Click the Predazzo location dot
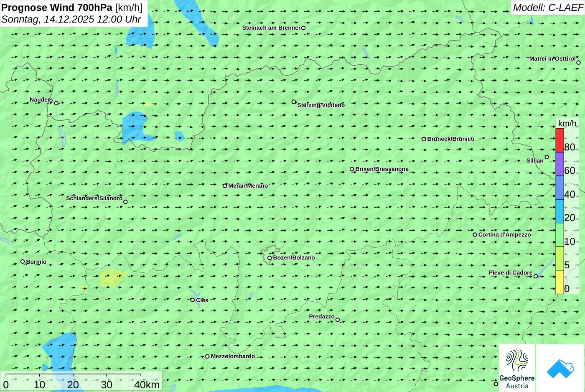Image resolution: width=585 pixels, height=392 pixels. [x=338, y=320]
